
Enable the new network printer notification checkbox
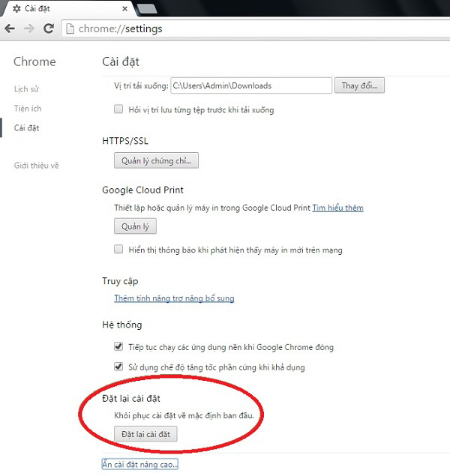pos(118,250)
